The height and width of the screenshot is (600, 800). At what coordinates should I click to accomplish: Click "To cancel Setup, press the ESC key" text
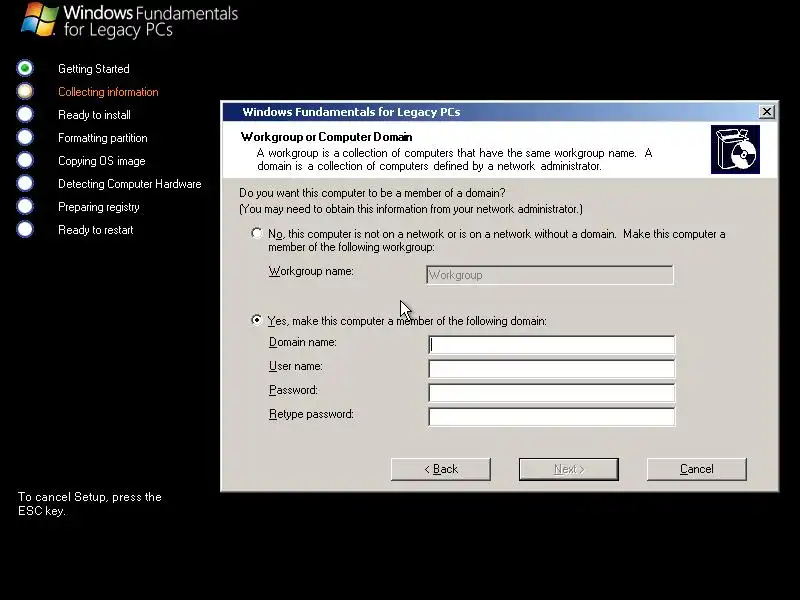click(90, 504)
